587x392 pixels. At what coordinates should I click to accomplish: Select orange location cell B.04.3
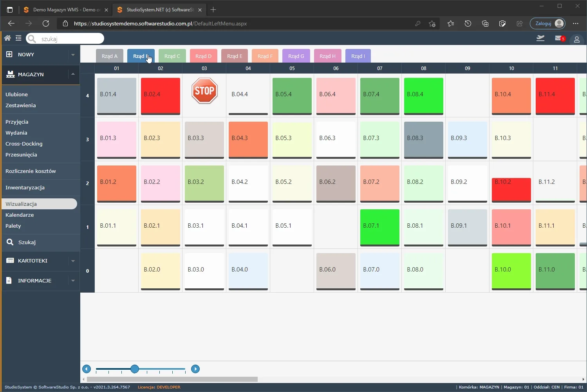click(x=248, y=140)
